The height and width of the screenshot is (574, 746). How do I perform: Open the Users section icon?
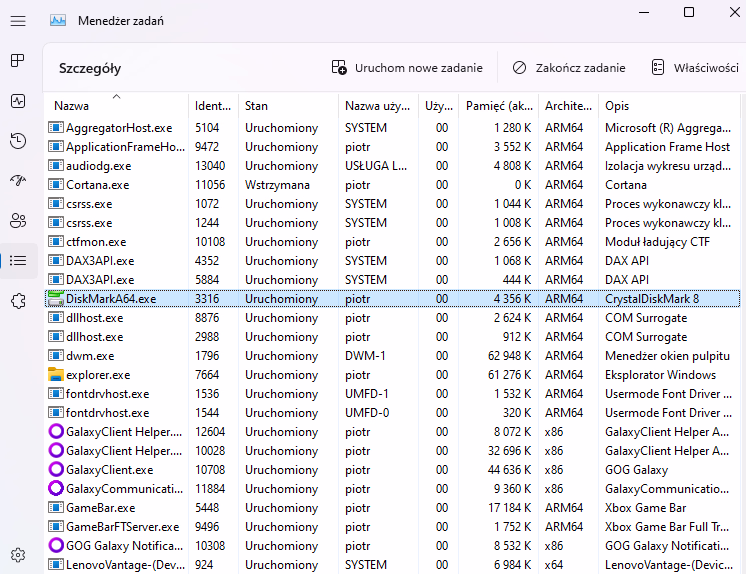pyautogui.click(x=18, y=221)
